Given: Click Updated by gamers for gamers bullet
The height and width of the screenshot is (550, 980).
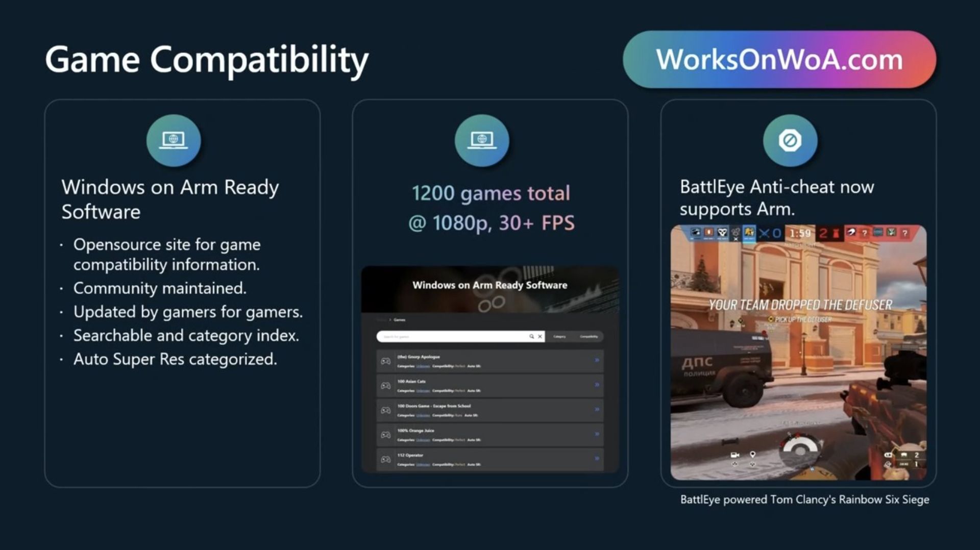Looking at the screenshot, I should tap(188, 312).
